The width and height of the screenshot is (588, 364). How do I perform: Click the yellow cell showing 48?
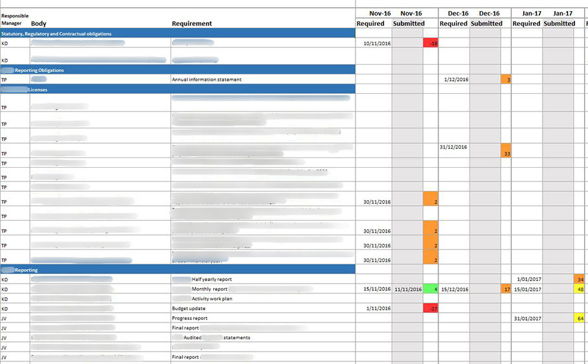(x=580, y=289)
